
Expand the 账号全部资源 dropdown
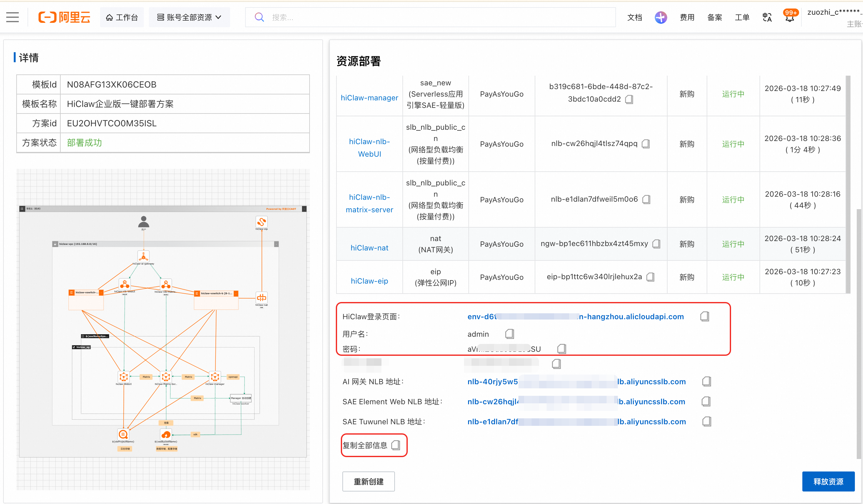[x=189, y=17]
